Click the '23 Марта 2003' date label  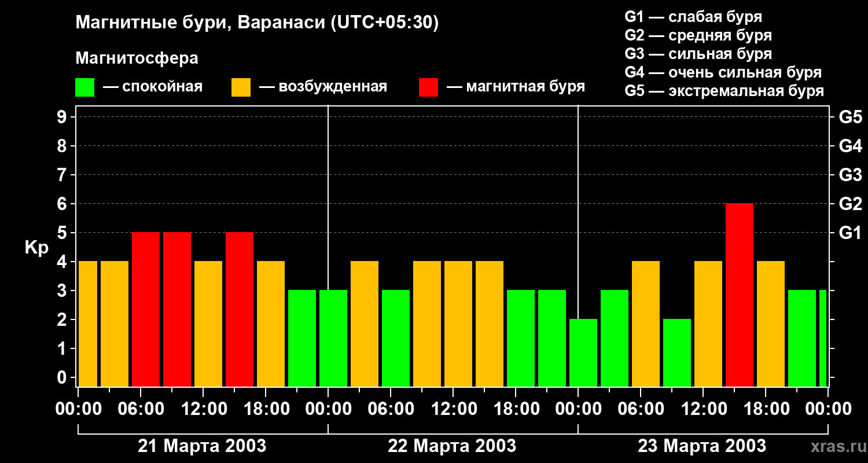click(702, 446)
